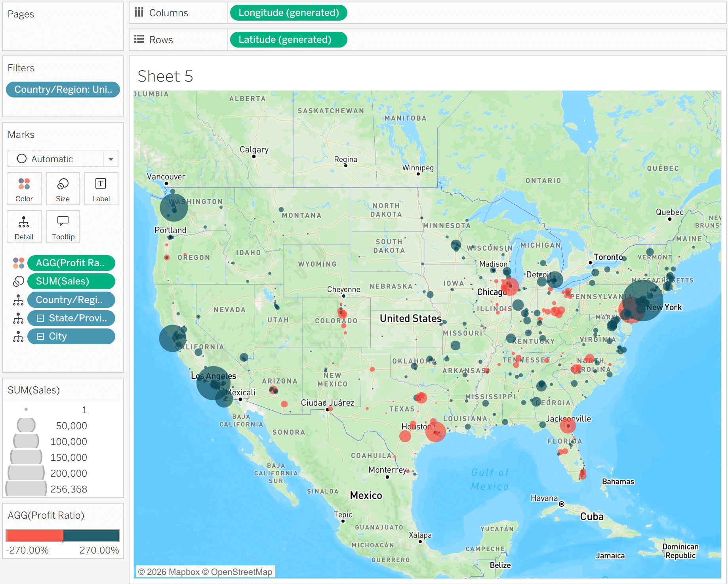
Task: Open the Label marks card
Action: point(101,189)
